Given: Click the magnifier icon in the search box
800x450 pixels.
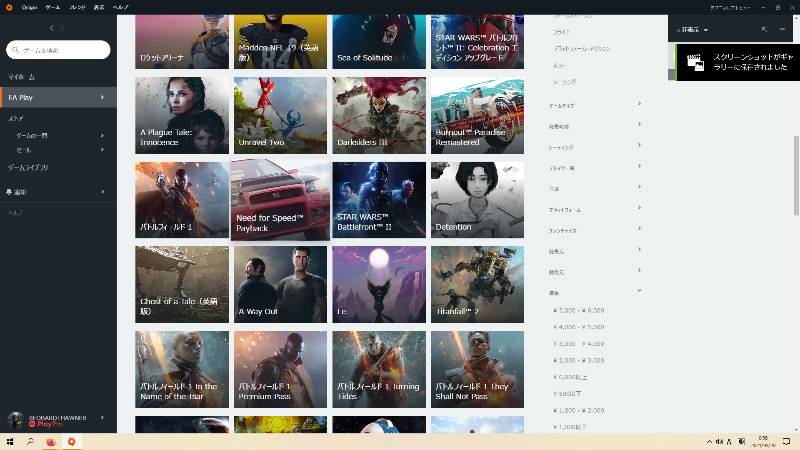Looking at the screenshot, I should click(x=15, y=50).
